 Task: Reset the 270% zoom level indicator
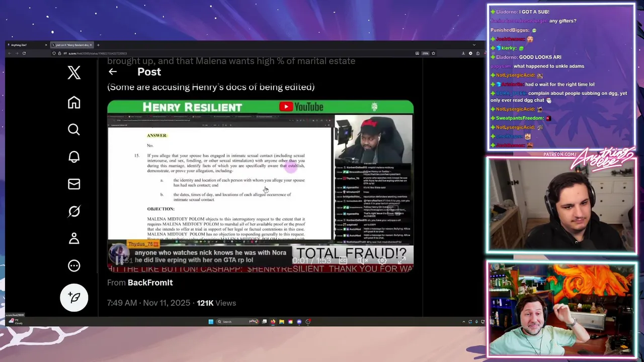pos(425,53)
